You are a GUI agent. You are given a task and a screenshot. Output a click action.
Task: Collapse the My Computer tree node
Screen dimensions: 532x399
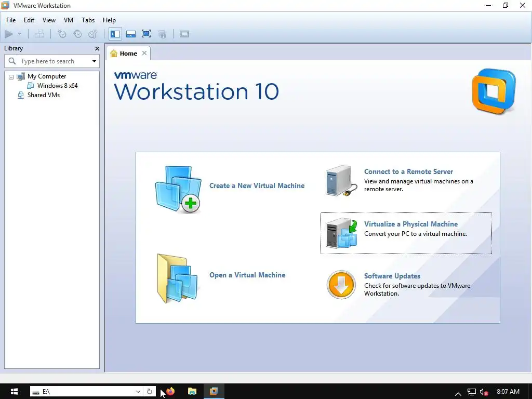[x=11, y=77]
